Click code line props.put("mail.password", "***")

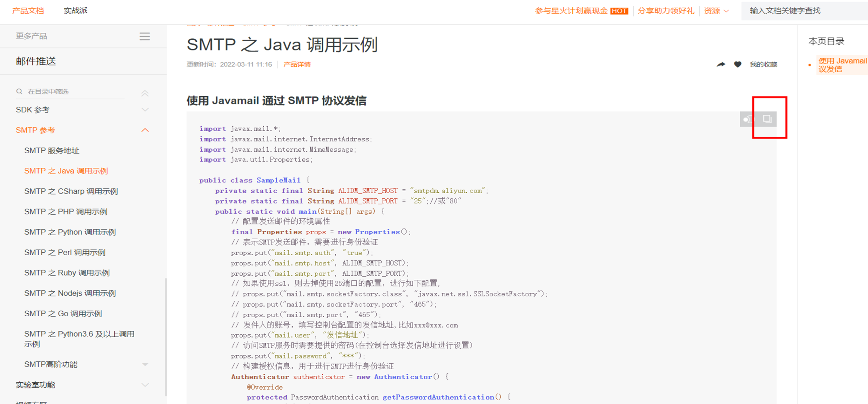point(298,356)
